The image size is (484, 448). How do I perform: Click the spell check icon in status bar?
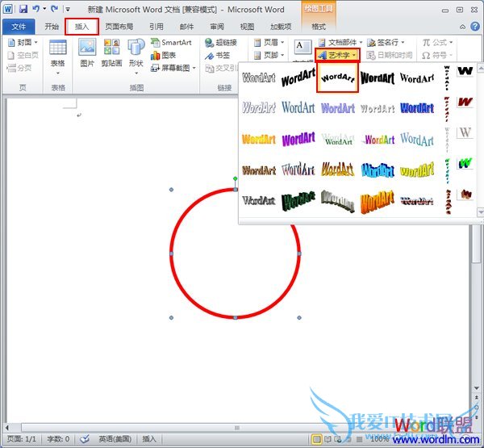[x=85, y=439]
